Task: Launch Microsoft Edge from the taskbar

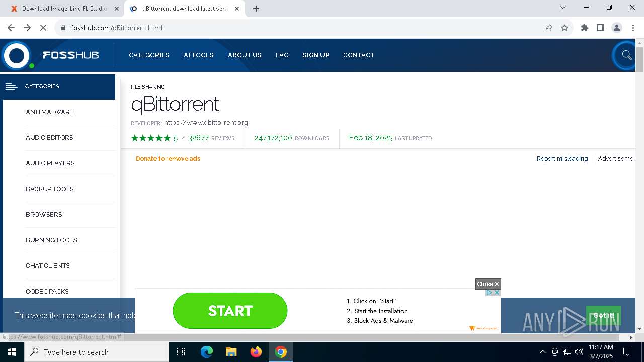Action: pos(207,352)
